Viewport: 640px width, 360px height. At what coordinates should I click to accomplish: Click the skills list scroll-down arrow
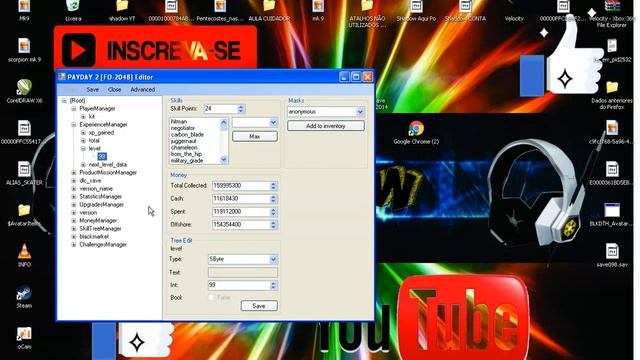(224, 160)
